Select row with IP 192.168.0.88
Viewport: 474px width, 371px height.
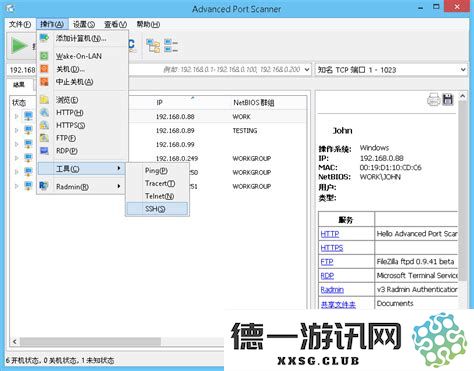175,117
